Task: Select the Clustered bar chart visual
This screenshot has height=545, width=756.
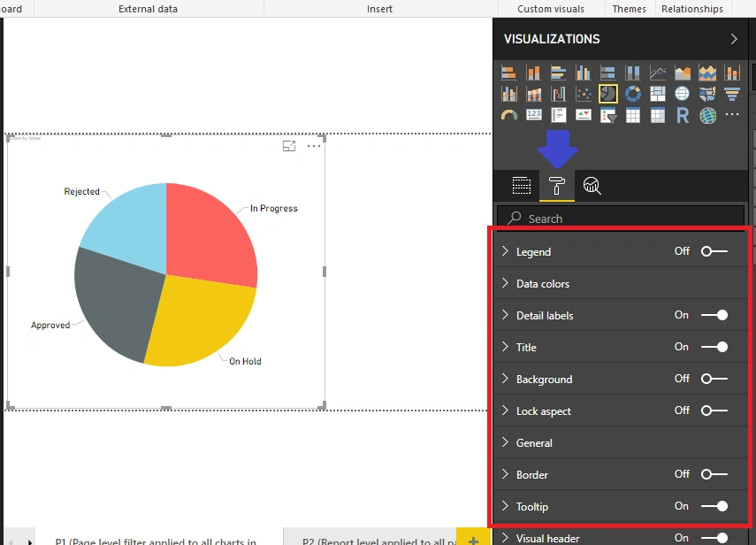Action: click(x=558, y=73)
